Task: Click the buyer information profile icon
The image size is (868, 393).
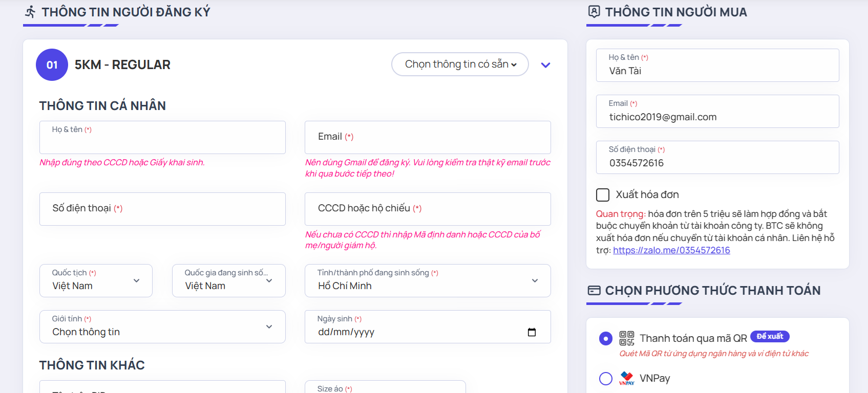Action: pyautogui.click(x=594, y=12)
